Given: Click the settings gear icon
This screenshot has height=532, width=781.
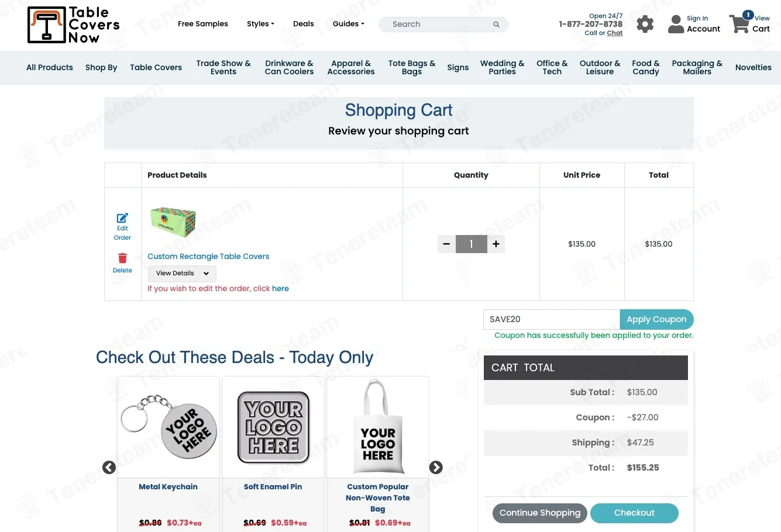Looking at the screenshot, I should [645, 24].
